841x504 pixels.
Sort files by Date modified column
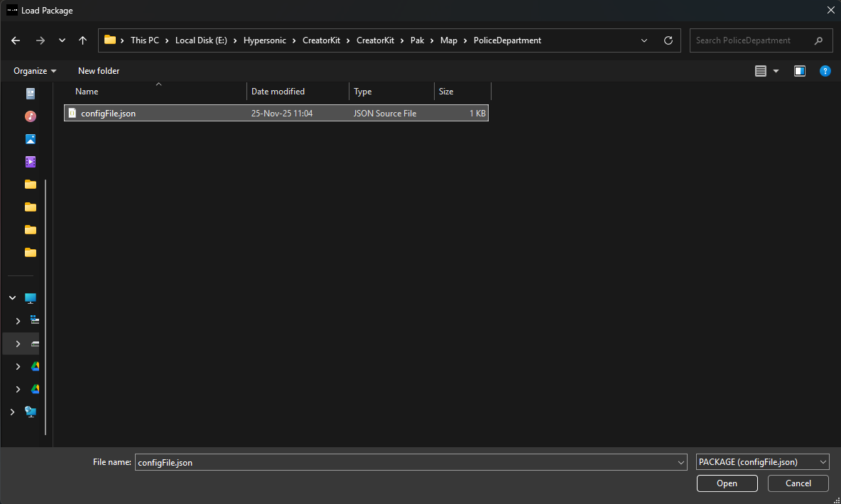278,92
